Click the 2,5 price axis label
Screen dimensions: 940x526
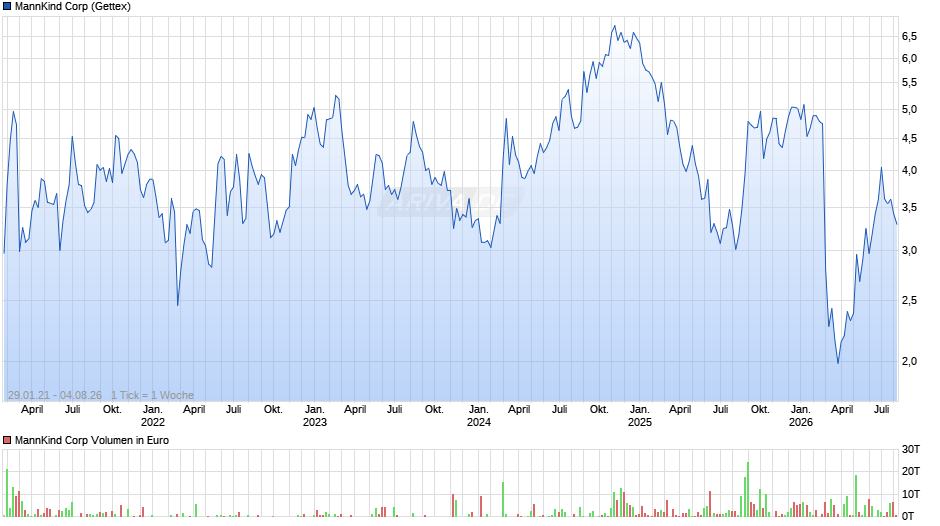(x=909, y=300)
